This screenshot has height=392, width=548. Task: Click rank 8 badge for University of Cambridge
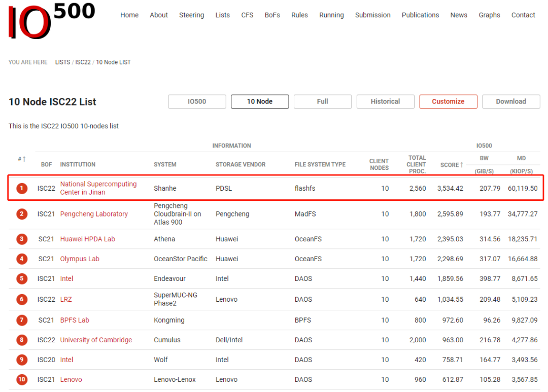pyautogui.click(x=22, y=340)
